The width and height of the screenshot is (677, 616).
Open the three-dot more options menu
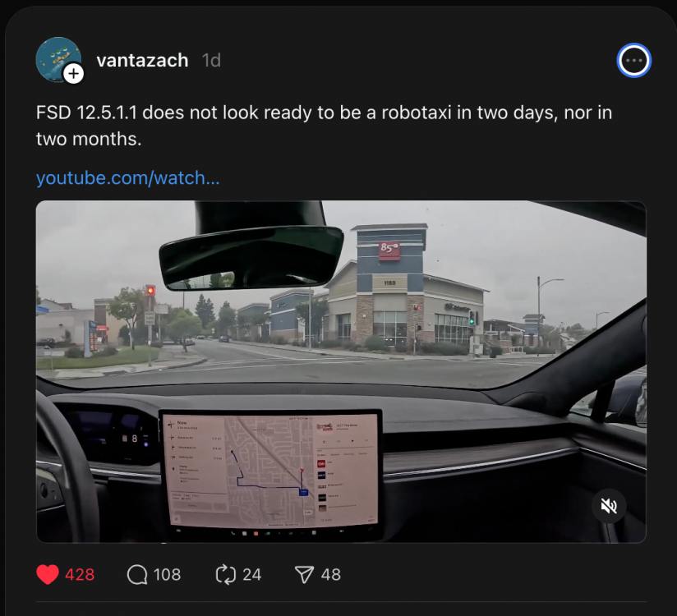633,61
